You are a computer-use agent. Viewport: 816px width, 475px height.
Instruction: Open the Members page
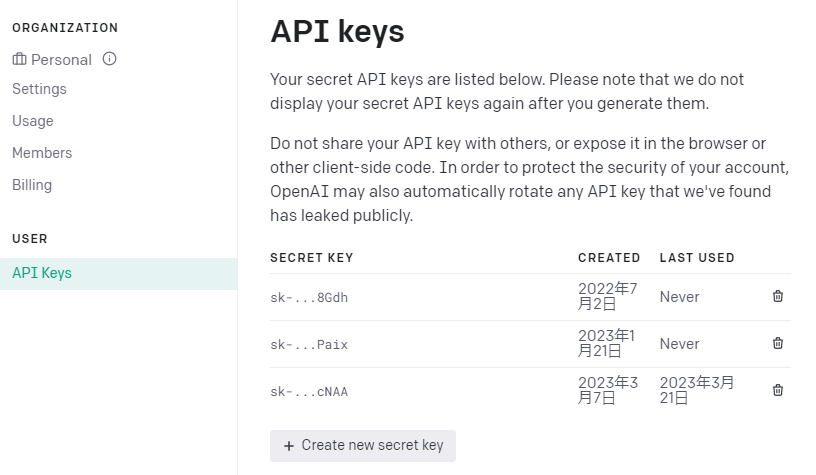tap(42, 153)
